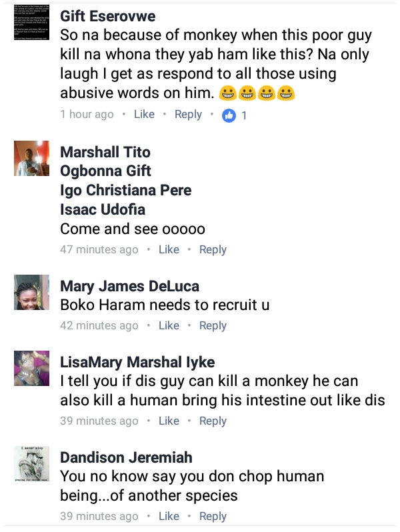400x532 pixels.
Task: Reply to Dandison Jeremiah's comment
Action: pyautogui.click(x=213, y=517)
